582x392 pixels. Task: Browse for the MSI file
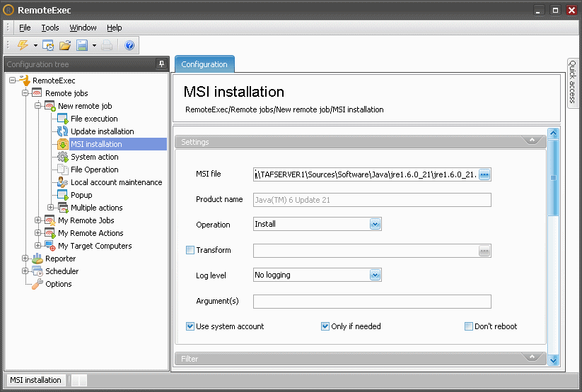point(484,174)
